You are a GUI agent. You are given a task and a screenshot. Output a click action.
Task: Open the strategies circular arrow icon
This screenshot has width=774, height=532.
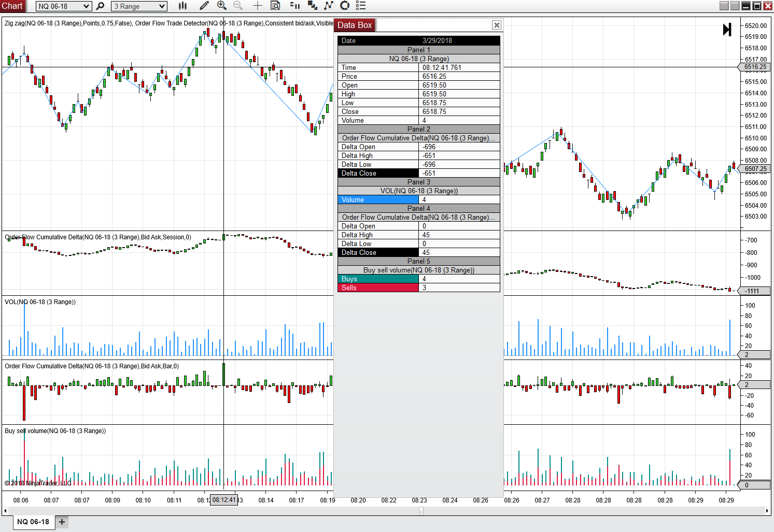[345, 6]
